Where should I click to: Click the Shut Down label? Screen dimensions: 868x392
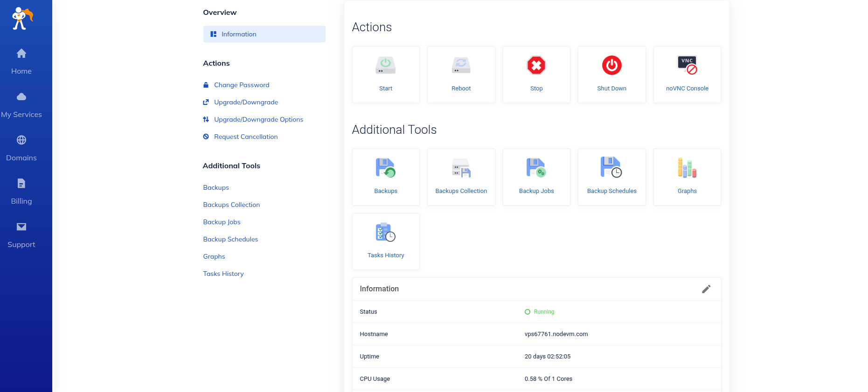612,88
